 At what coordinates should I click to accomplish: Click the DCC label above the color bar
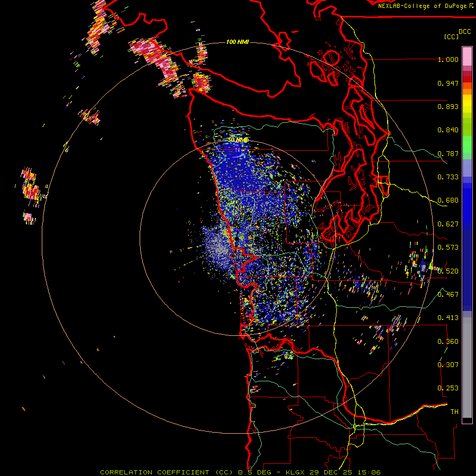click(464, 32)
